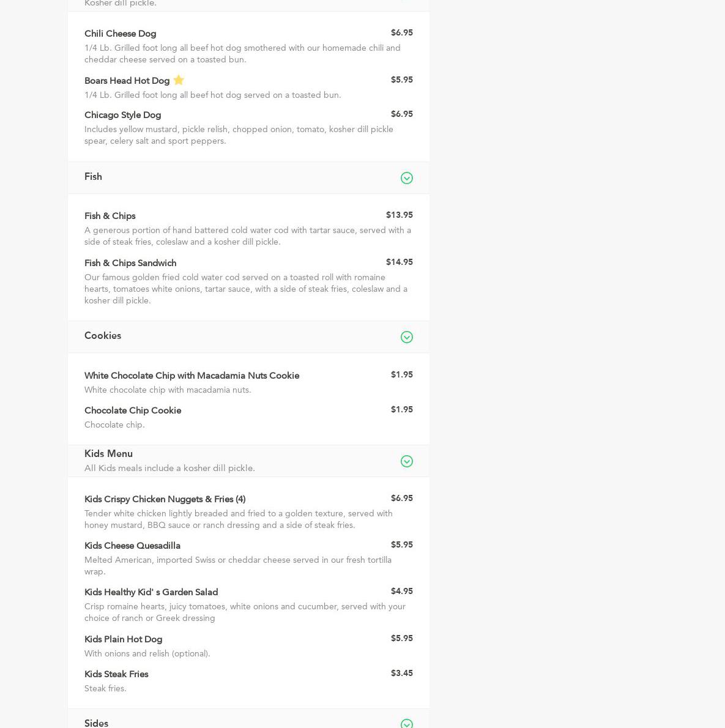Screen dimensions: 725x728
Task: Open the Fish & Chips Sandwich item
Action: 130,263
